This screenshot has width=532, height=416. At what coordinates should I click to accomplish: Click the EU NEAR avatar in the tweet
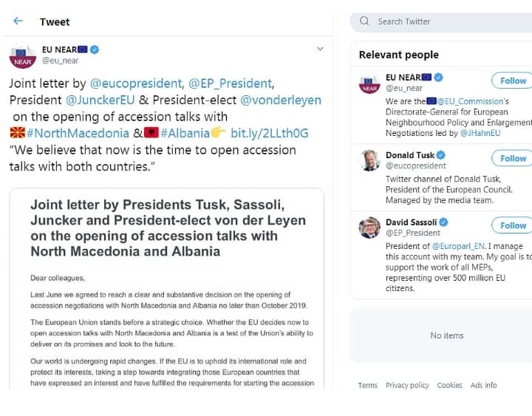point(22,55)
